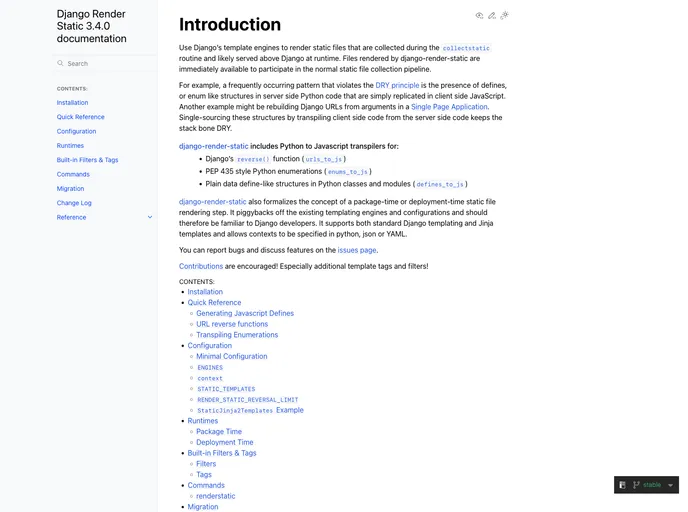Screen dimensions: 688x512
Task: Click the view page source eye icon
Action: click(479, 15)
